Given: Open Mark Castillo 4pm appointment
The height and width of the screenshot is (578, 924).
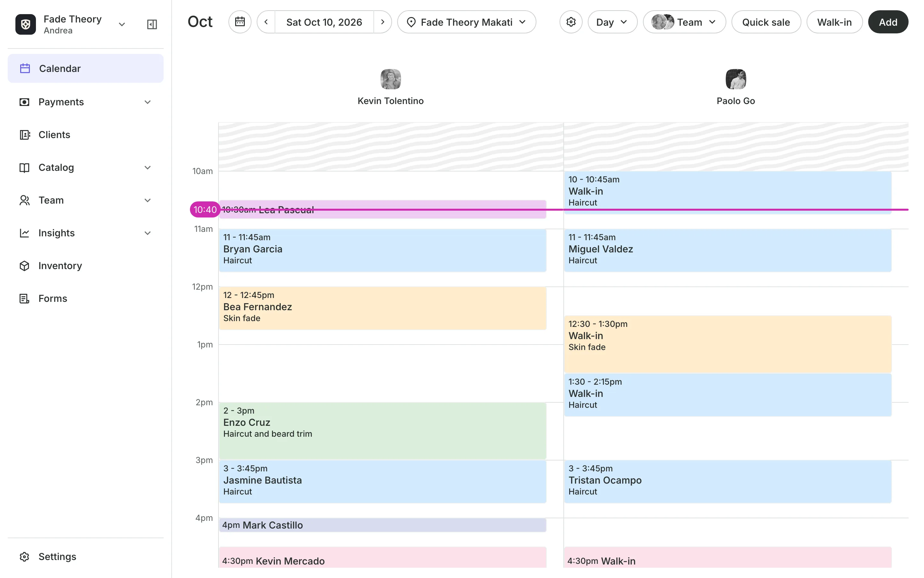Looking at the screenshot, I should 382,525.
